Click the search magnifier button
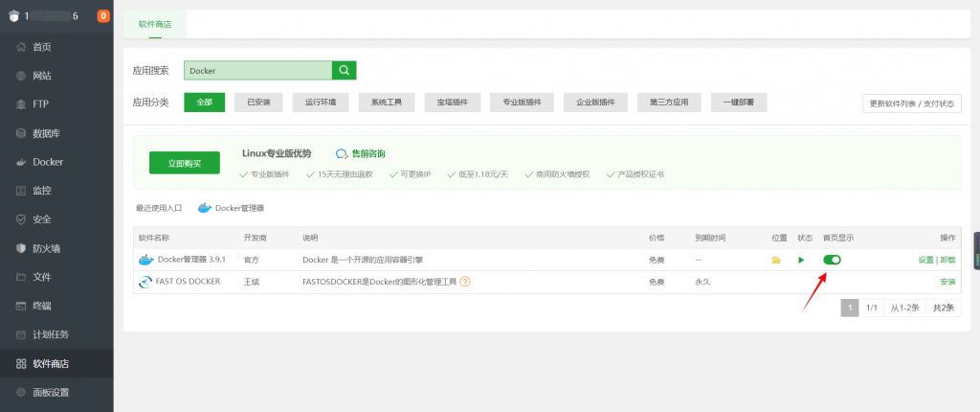Image resolution: width=980 pixels, height=412 pixels. (x=344, y=70)
